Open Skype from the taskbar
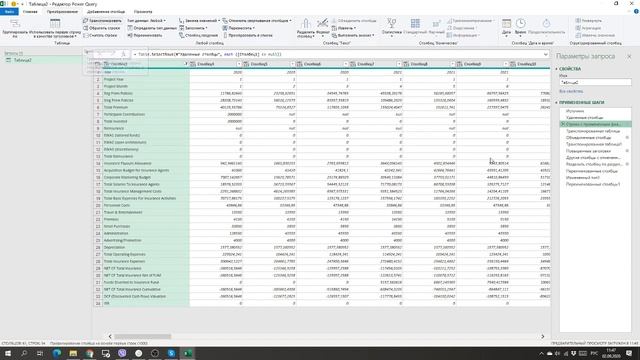Viewport: 640px width, 360px height. [x=171, y=353]
